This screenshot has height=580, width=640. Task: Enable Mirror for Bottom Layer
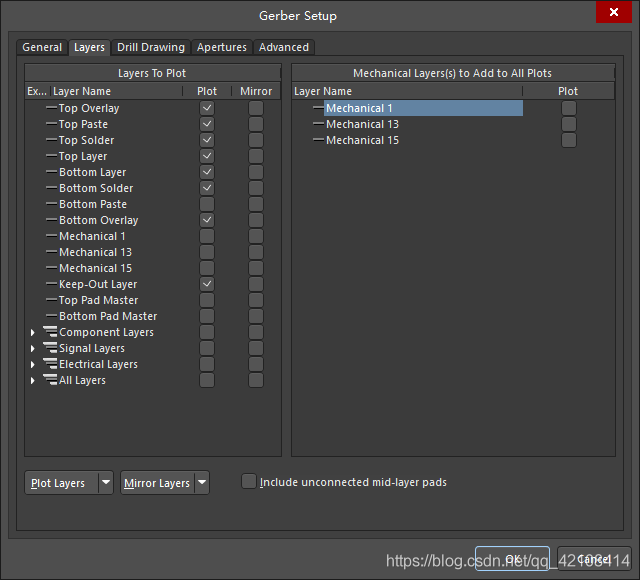click(x=256, y=172)
